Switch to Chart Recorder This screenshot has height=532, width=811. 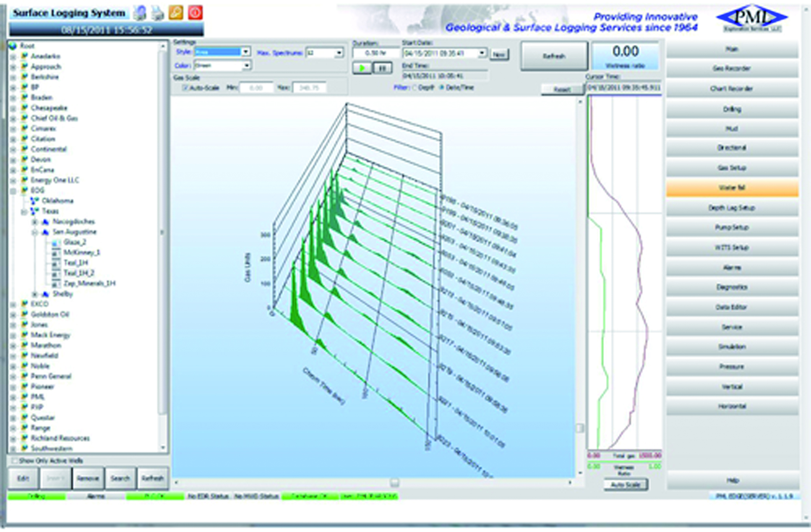tap(732, 89)
